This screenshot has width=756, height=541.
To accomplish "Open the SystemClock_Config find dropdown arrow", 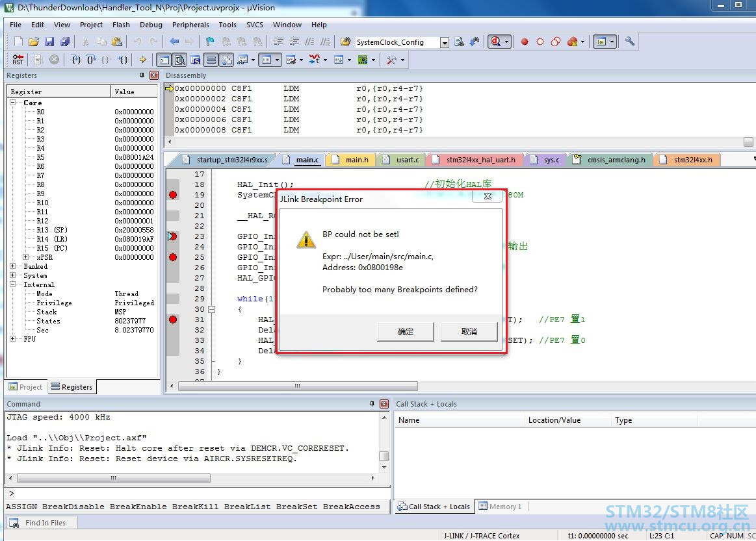I will tap(445, 42).
